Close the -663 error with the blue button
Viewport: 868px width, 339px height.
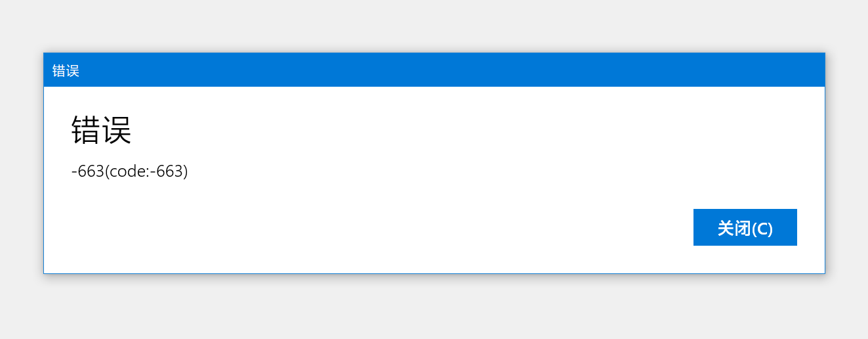(x=745, y=227)
